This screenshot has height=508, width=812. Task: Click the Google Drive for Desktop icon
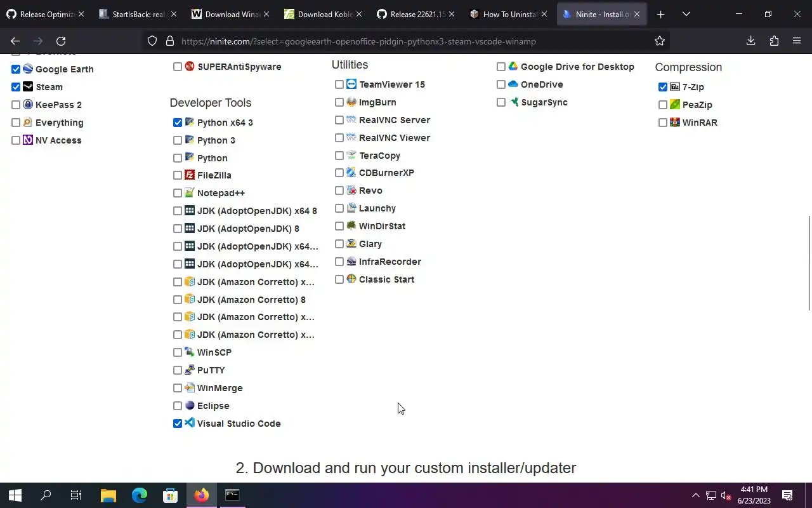click(513, 66)
